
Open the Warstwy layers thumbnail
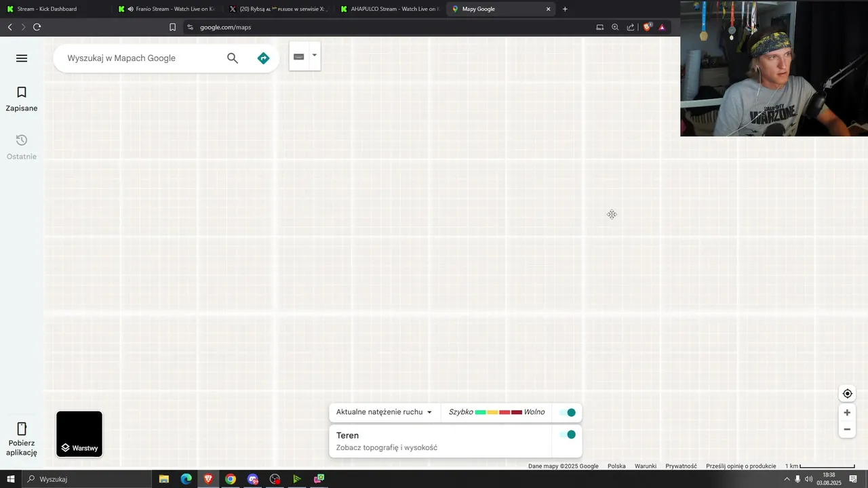[79, 434]
